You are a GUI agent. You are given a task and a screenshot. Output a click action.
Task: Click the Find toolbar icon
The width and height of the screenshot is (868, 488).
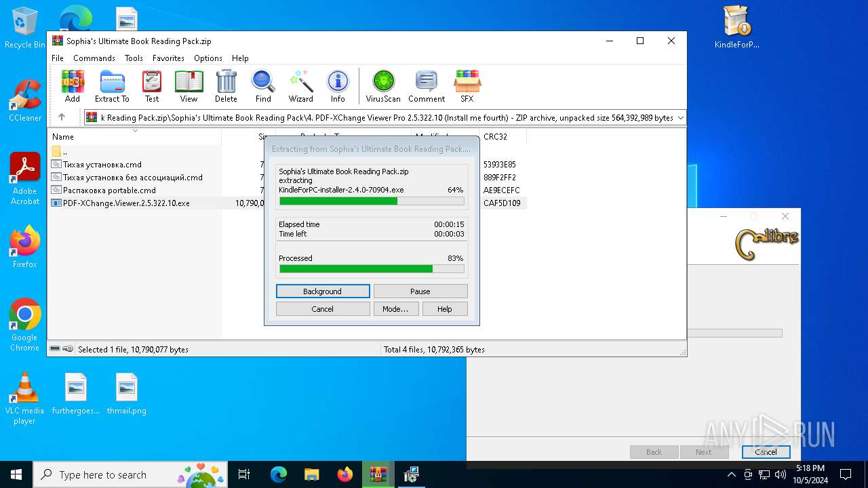(263, 86)
